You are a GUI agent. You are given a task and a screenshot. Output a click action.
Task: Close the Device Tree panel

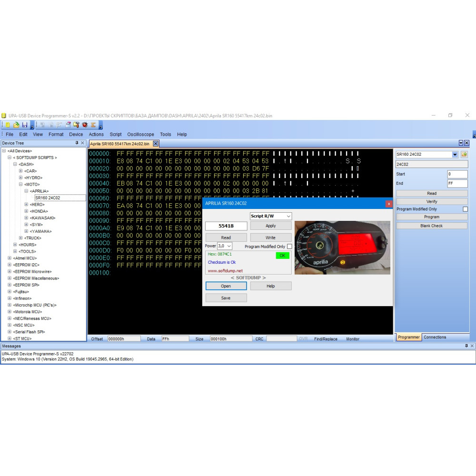click(82, 143)
